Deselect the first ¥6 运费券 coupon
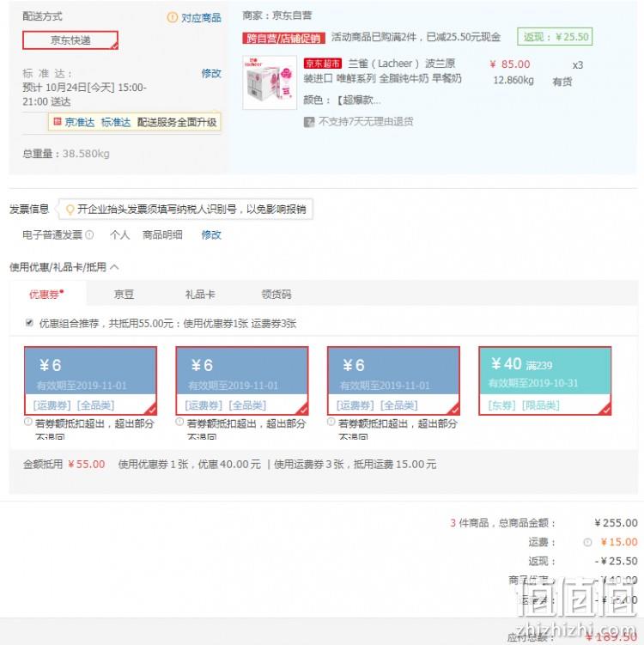 pos(90,381)
